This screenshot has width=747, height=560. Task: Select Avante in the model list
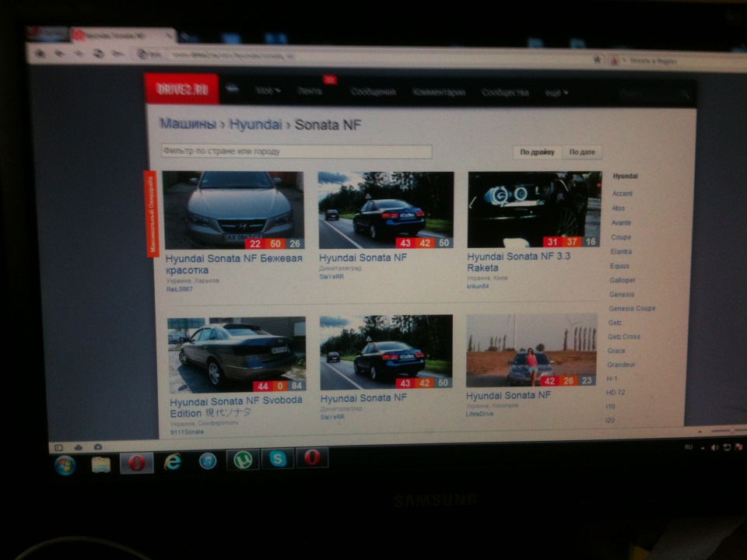click(x=621, y=222)
